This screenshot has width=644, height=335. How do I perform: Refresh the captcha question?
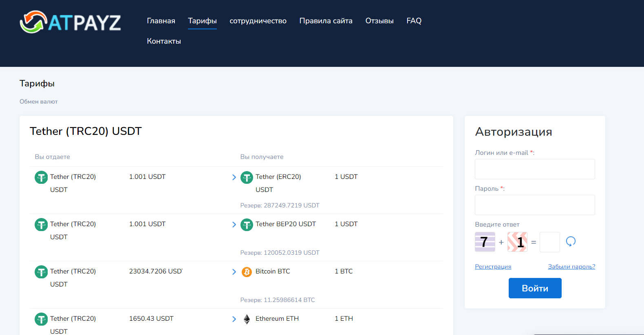(x=571, y=242)
